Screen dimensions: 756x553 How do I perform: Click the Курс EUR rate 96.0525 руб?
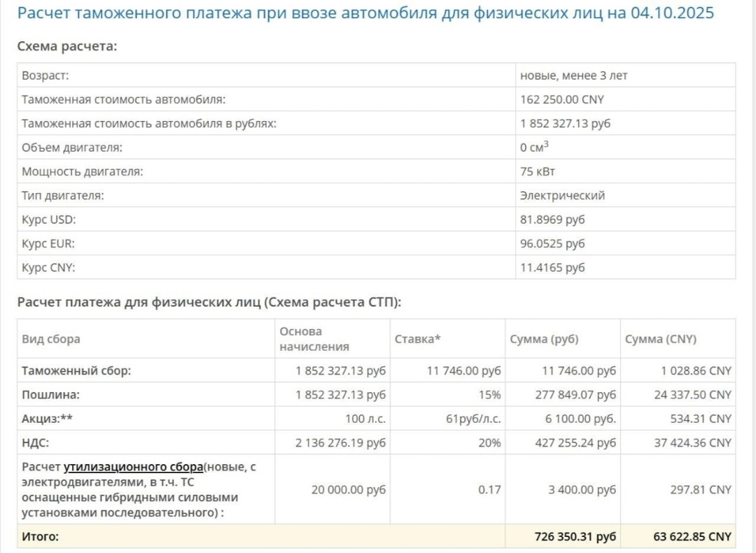552,244
